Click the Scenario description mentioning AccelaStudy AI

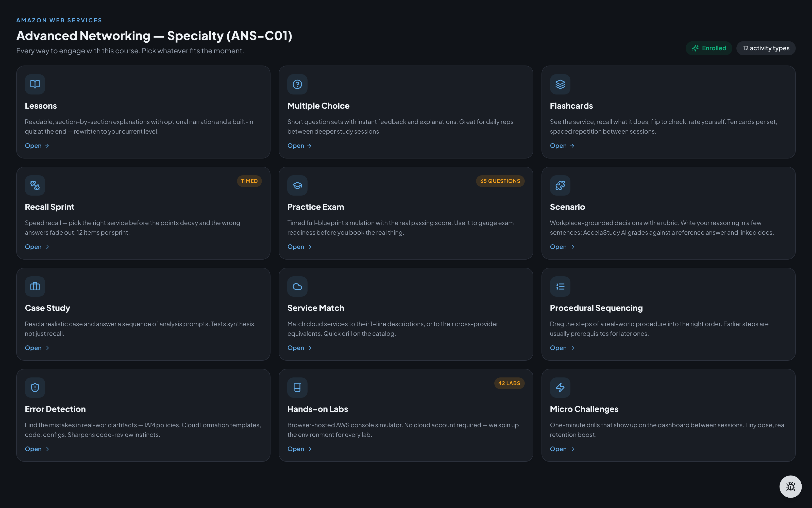pos(662,228)
